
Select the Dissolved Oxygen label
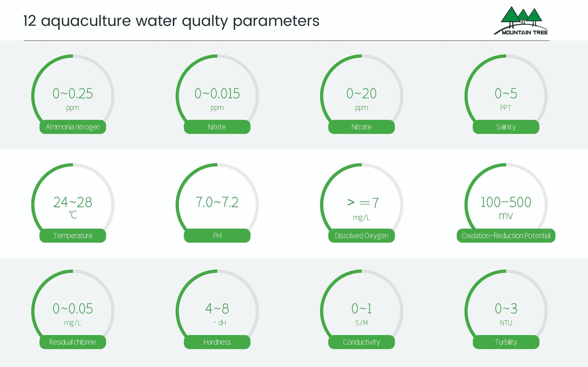tap(361, 236)
